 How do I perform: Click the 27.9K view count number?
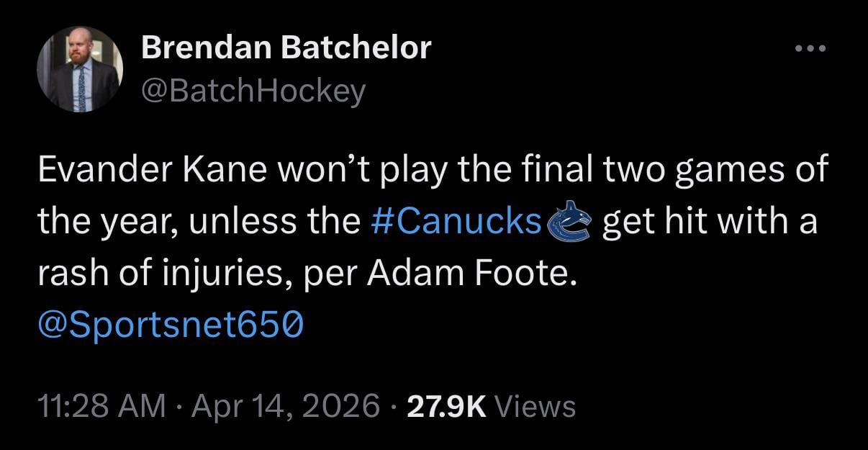tap(446, 406)
